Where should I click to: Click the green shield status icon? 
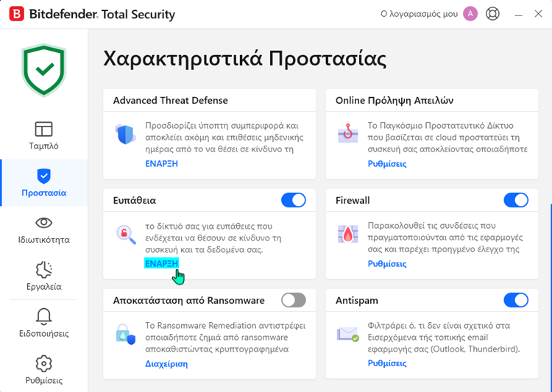pyautogui.click(x=43, y=70)
